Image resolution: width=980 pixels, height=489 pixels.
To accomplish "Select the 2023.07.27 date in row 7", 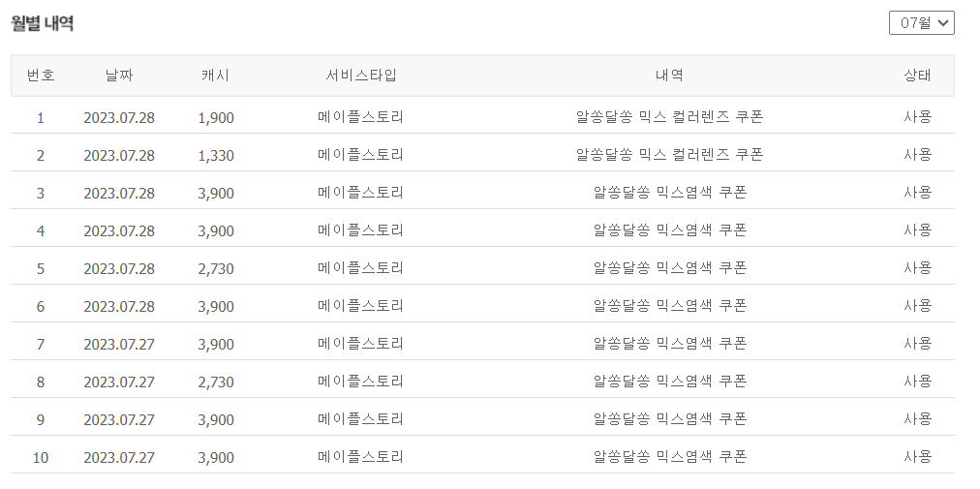I will click(x=118, y=344).
